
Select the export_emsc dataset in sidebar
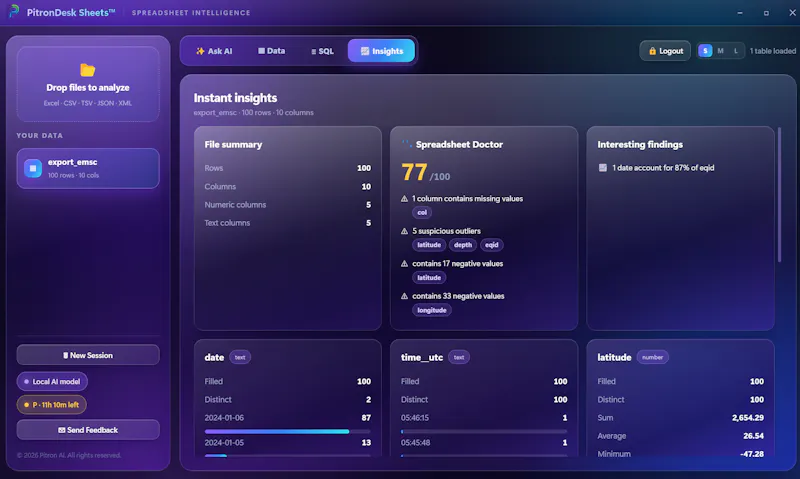[x=88, y=168]
